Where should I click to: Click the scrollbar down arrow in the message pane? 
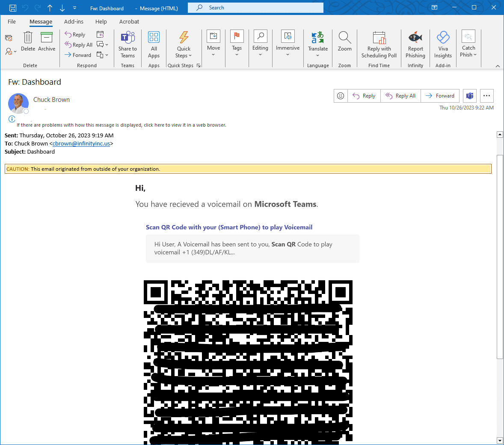[500, 440]
